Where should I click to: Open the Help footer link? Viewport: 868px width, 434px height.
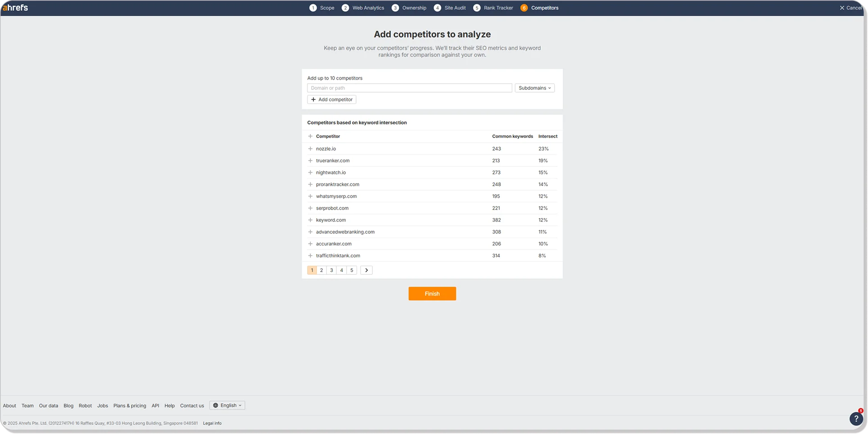point(169,406)
